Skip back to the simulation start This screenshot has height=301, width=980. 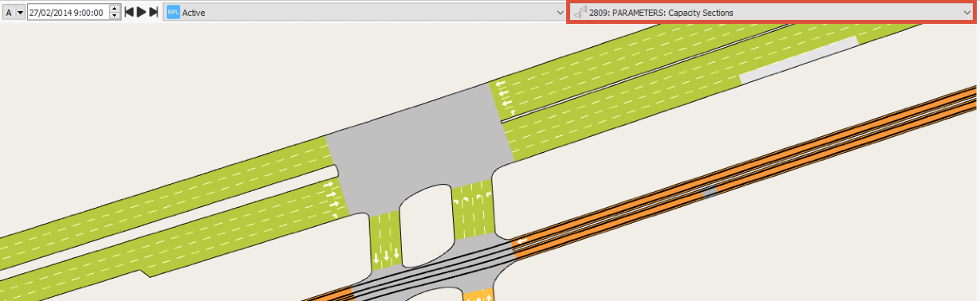click(x=129, y=13)
